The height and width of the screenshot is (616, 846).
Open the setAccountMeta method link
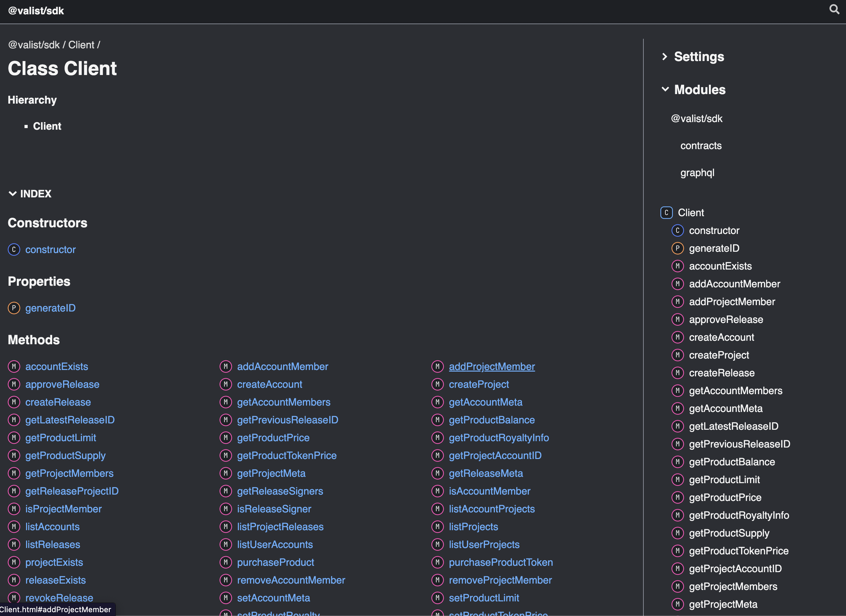(x=274, y=598)
